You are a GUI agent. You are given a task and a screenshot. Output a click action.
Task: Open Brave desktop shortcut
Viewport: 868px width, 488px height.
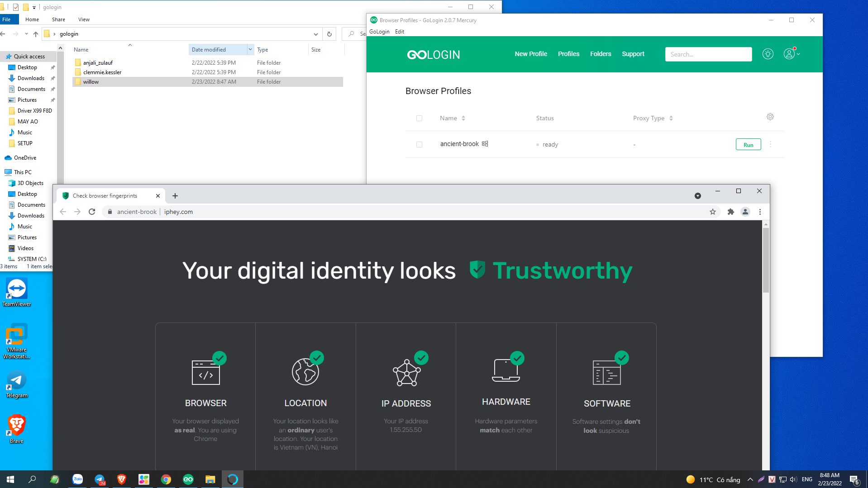click(x=17, y=429)
